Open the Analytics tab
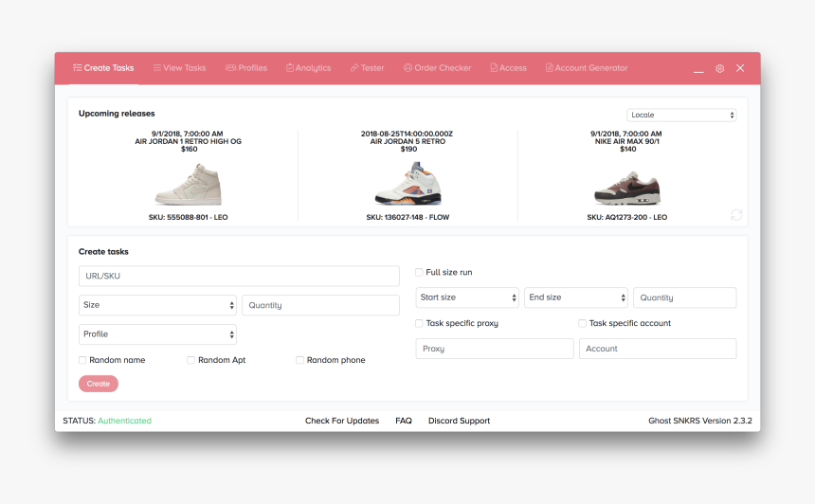The width and height of the screenshot is (815, 504). point(308,68)
